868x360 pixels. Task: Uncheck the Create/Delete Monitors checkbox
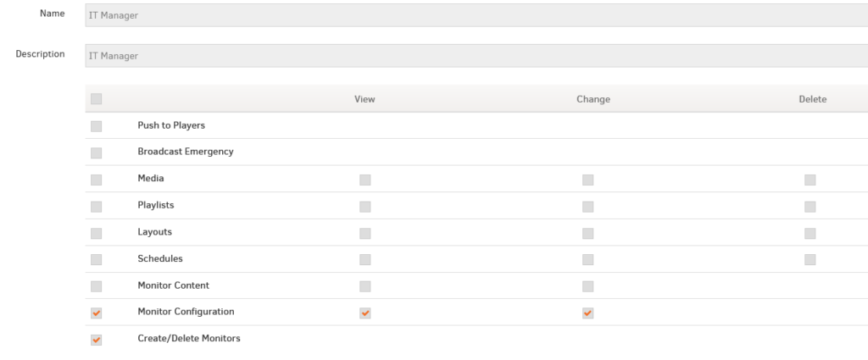click(97, 340)
